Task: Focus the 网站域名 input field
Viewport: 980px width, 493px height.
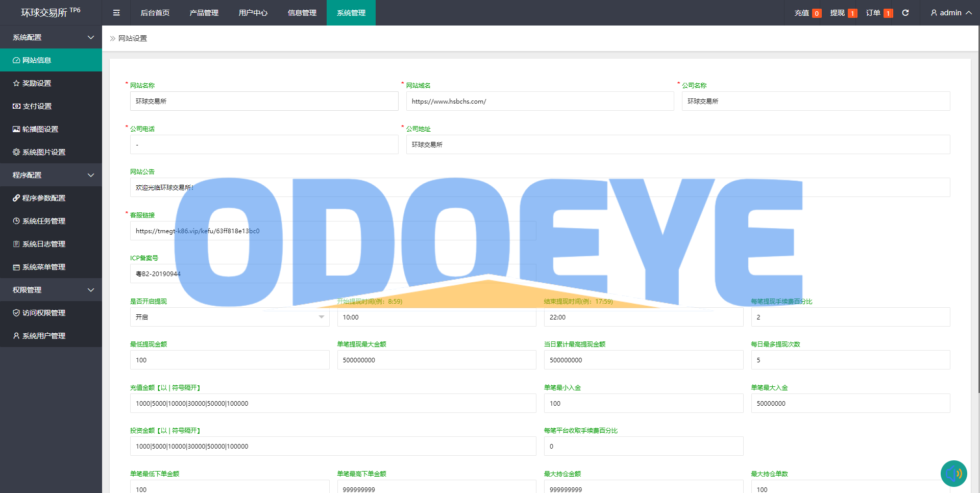Action: [x=540, y=101]
